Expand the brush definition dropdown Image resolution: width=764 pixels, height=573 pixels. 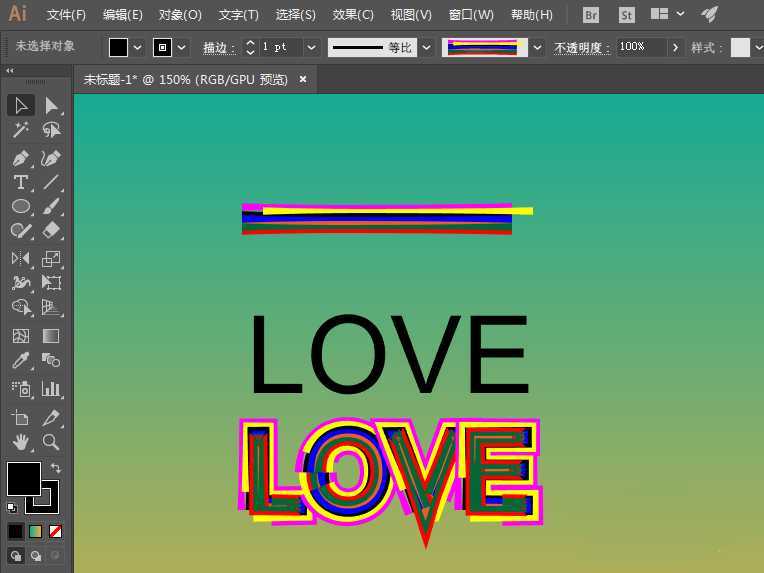538,47
